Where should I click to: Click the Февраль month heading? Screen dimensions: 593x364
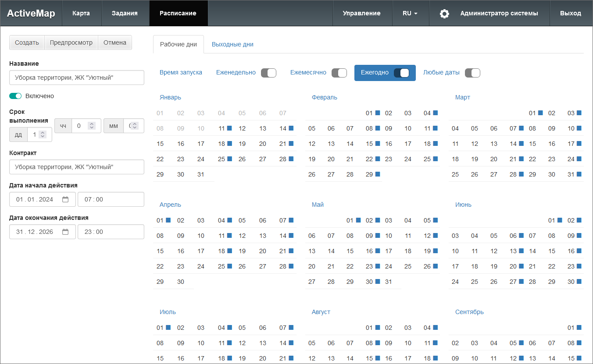325,97
